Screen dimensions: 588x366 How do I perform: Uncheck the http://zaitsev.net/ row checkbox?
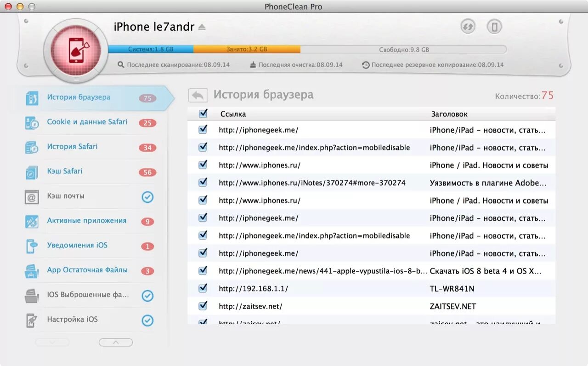(x=203, y=306)
